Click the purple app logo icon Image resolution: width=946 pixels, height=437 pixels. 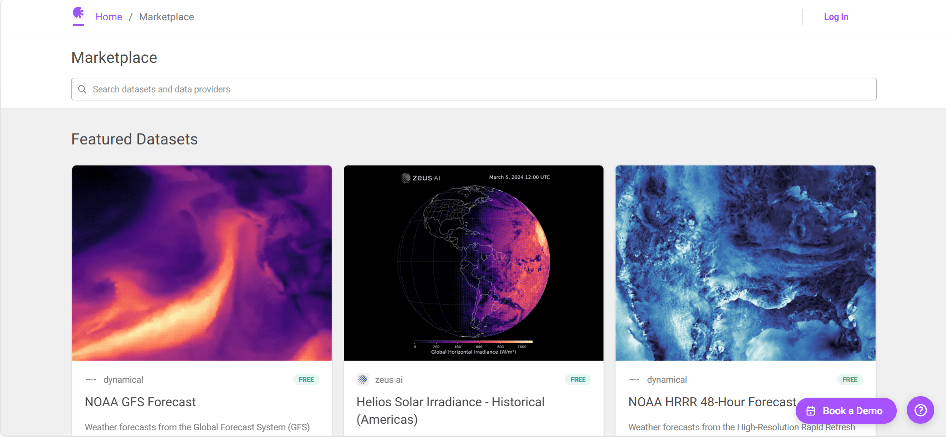click(79, 15)
